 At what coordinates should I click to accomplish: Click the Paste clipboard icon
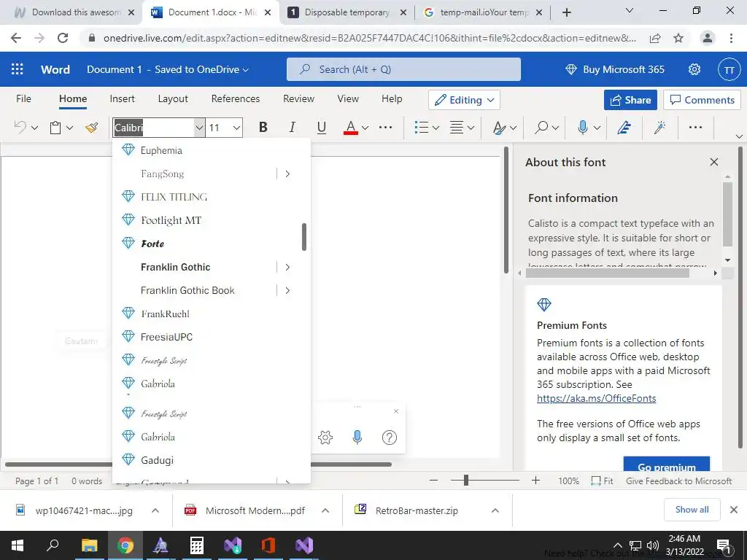(x=55, y=128)
